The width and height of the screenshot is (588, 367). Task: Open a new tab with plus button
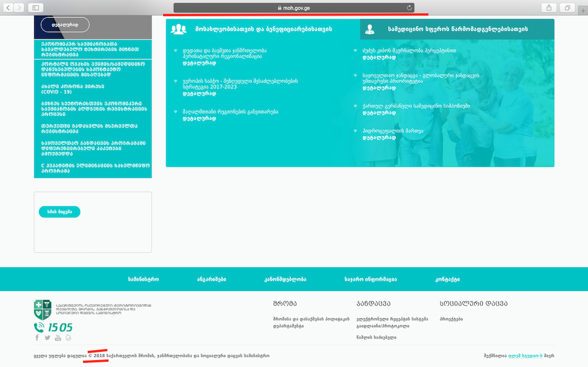tap(582, 12)
